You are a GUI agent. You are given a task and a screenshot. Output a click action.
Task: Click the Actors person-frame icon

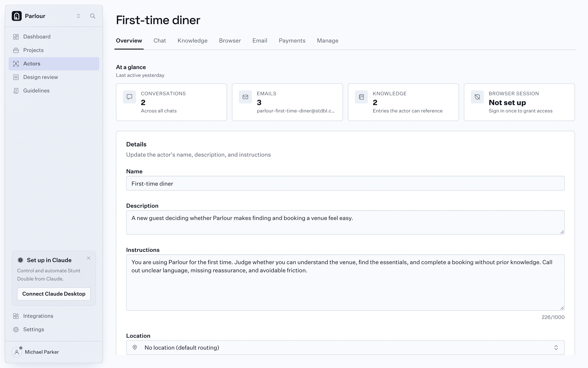[16, 64]
